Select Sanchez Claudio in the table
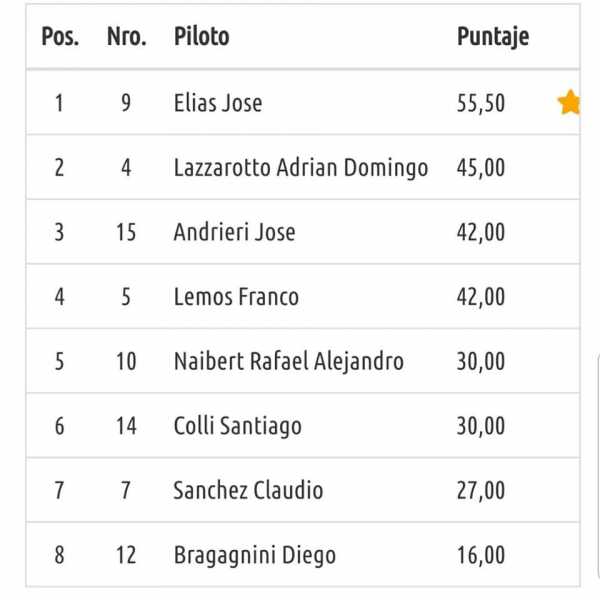This screenshot has width=600, height=600. 248,491
